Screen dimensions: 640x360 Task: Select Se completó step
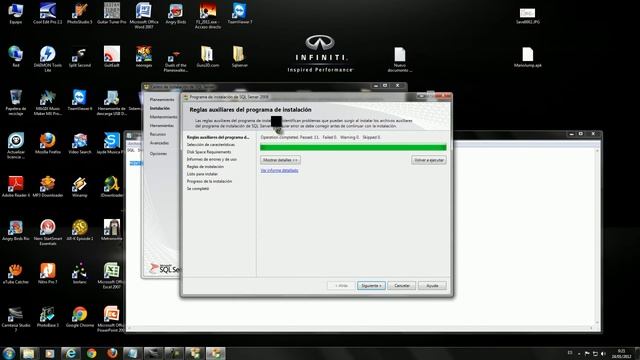tap(198, 189)
